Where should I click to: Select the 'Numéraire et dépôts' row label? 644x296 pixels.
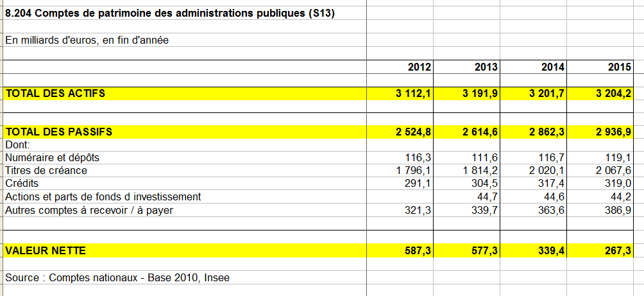(53, 158)
